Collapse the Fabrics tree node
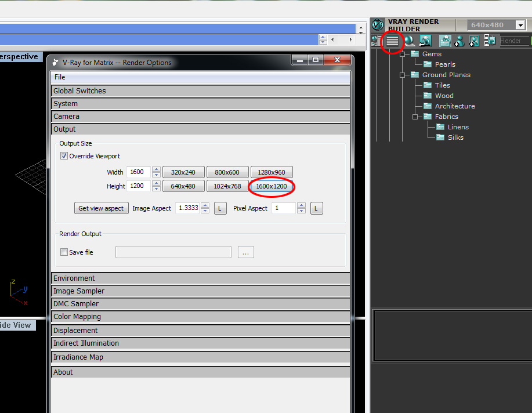This screenshot has width=532, height=413. (415, 117)
